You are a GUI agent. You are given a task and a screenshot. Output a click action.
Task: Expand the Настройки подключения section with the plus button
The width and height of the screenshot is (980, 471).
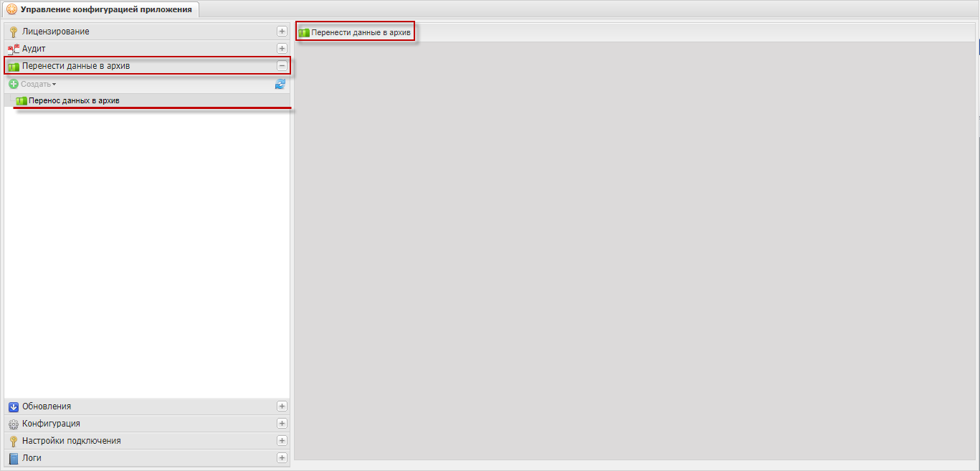[x=282, y=441]
